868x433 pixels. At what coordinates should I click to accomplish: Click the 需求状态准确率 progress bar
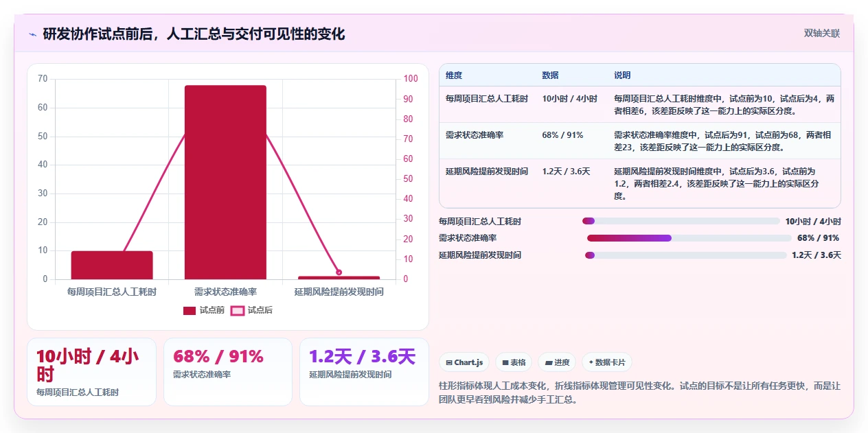click(689, 238)
